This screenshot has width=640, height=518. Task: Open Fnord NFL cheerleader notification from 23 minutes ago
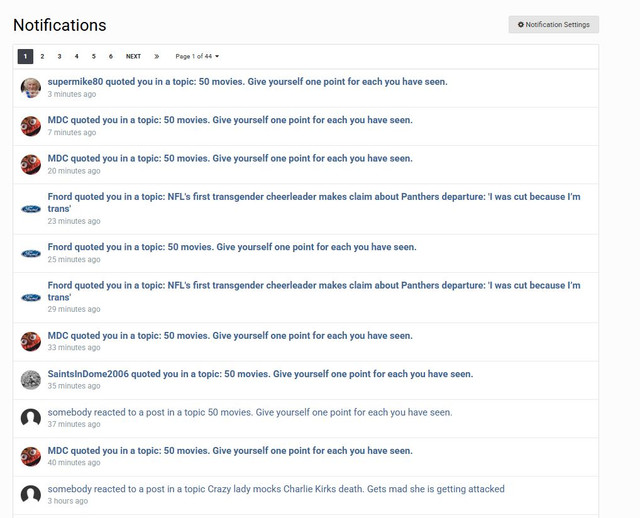tap(314, 202)
